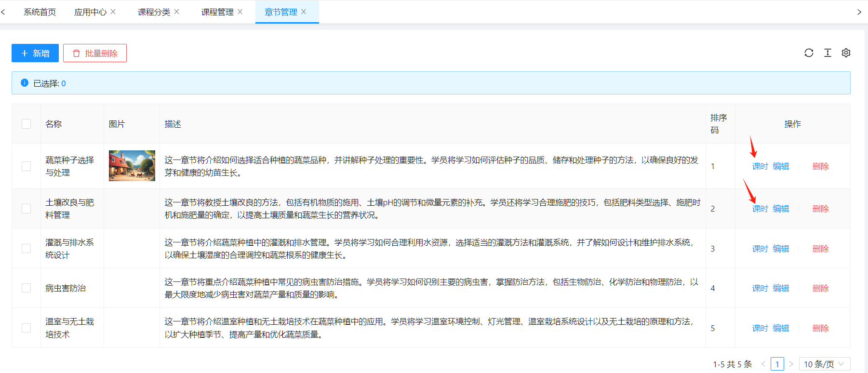This screenshot has height=373, width=868.
Task: Click 课时 link for 土壤改良与肥料管理
Action: pos(760,209)
